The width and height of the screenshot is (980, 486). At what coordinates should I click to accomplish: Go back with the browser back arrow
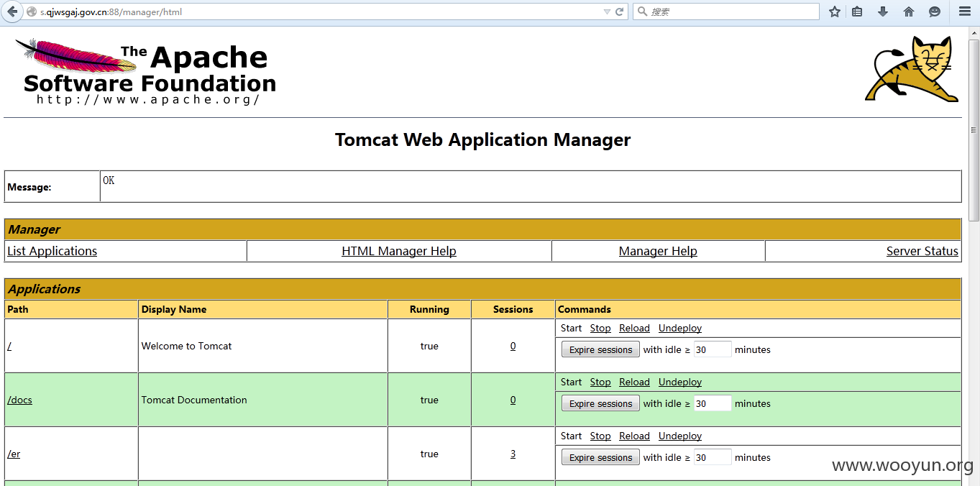coord(12,12)
